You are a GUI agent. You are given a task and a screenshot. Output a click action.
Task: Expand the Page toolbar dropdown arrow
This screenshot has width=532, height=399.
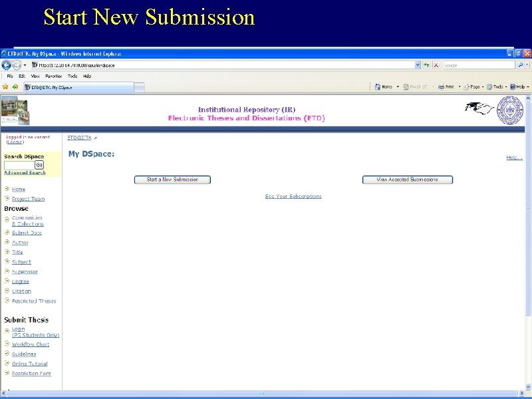tap(482, 86)
